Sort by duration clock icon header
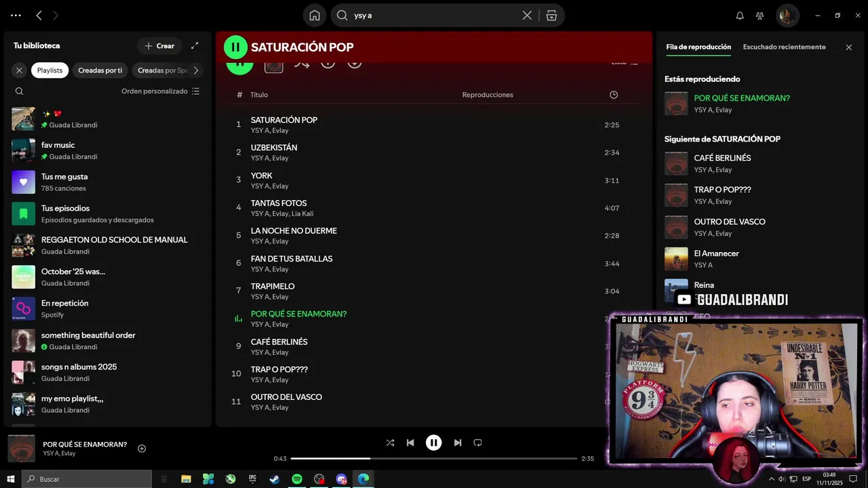This screenshot has width=868, height=488. click(x=614, y=95)
